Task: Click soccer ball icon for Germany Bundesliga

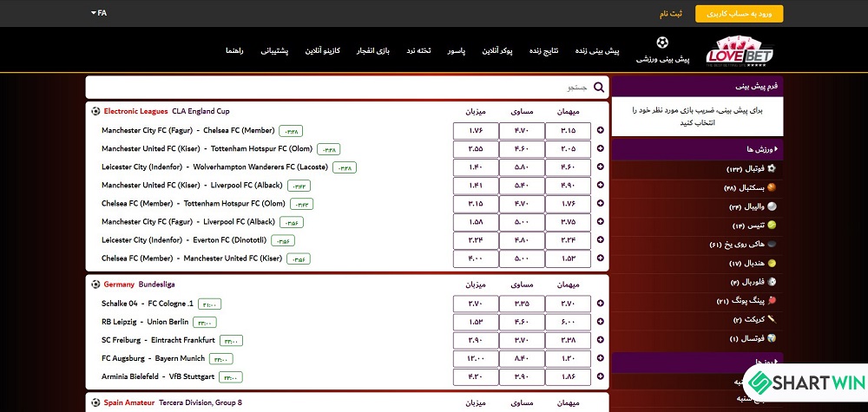Action: (x=95, y=284)
